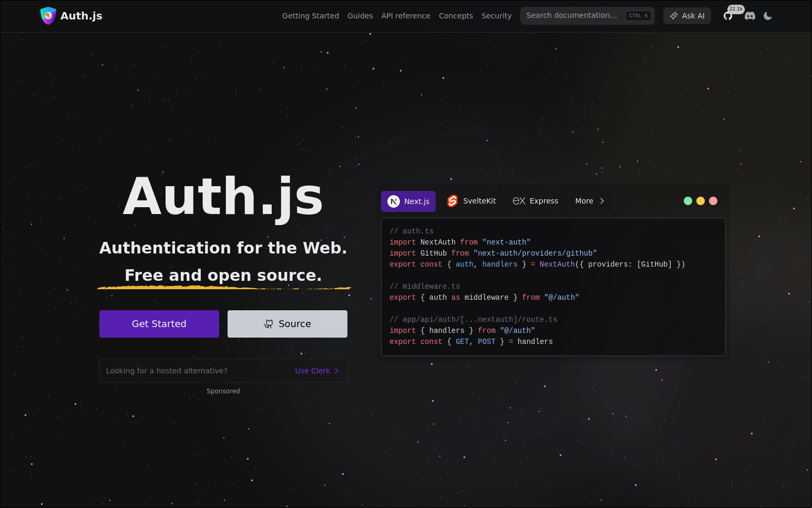Open the Auth.js GitHub repository icon
The width and height of the screenshot is (812, 508).
coord(728,16)
